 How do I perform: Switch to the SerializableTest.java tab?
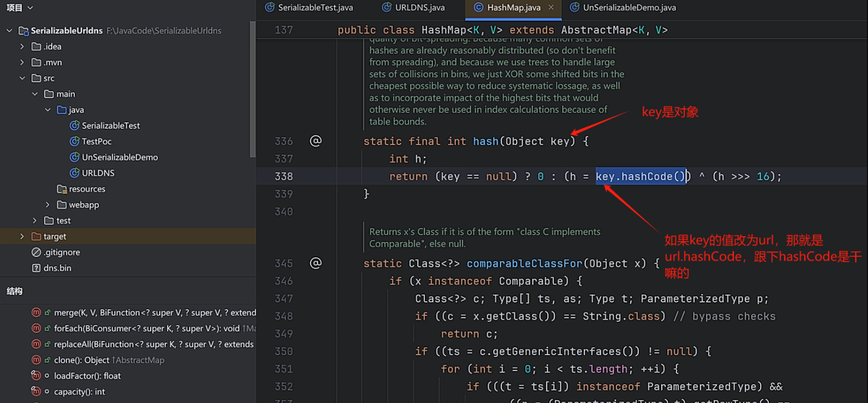309,8
